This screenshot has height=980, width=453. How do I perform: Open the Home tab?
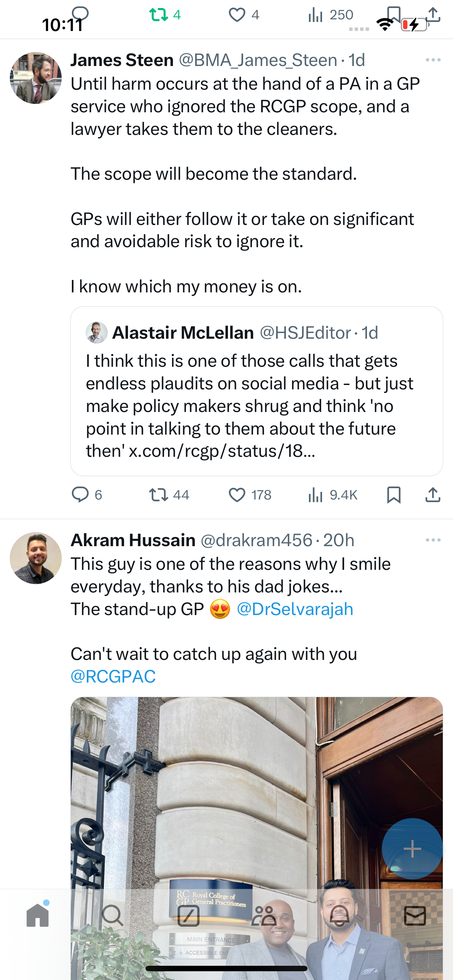coord(38,915)
